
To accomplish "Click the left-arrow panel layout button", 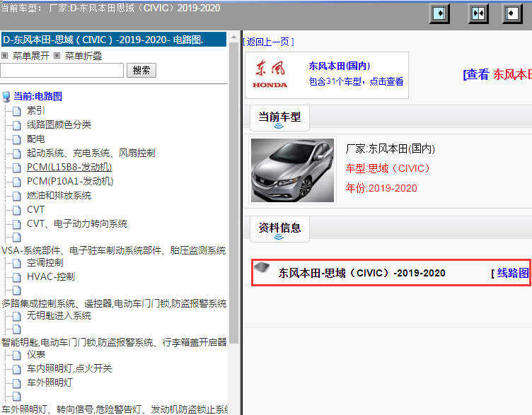I will [x=512, y=13].
